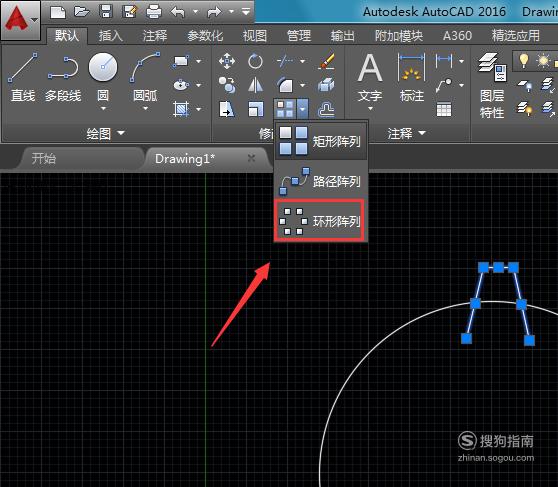Open the A360 ribbon tab
Viewport: 558px width, 487px height.
coord(457,36)
